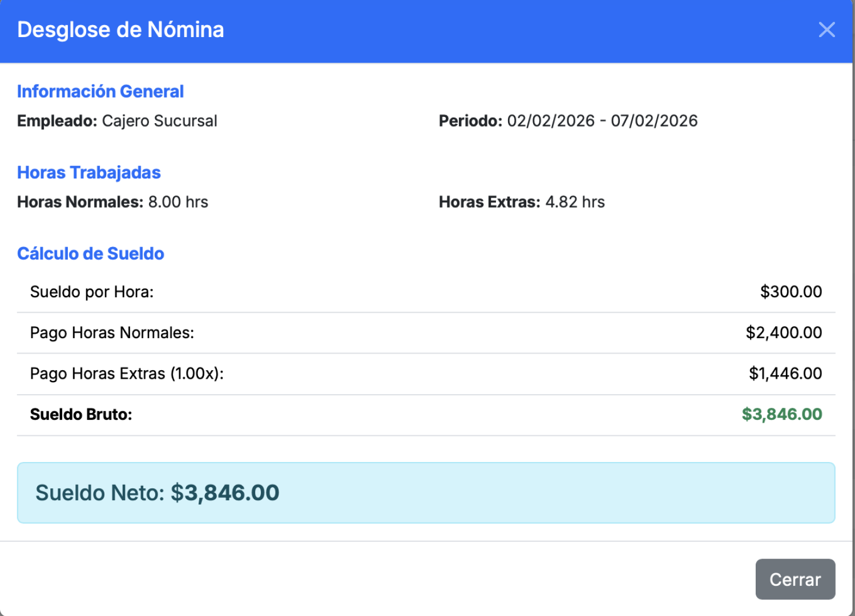This screenshot has width=855, height=616.
Task: Click the Empleado Cajero Sucursal text
Action: point(117,121)
